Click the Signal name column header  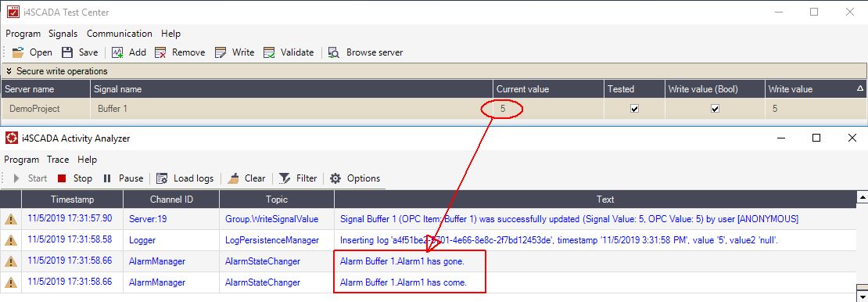pos(292,88)
